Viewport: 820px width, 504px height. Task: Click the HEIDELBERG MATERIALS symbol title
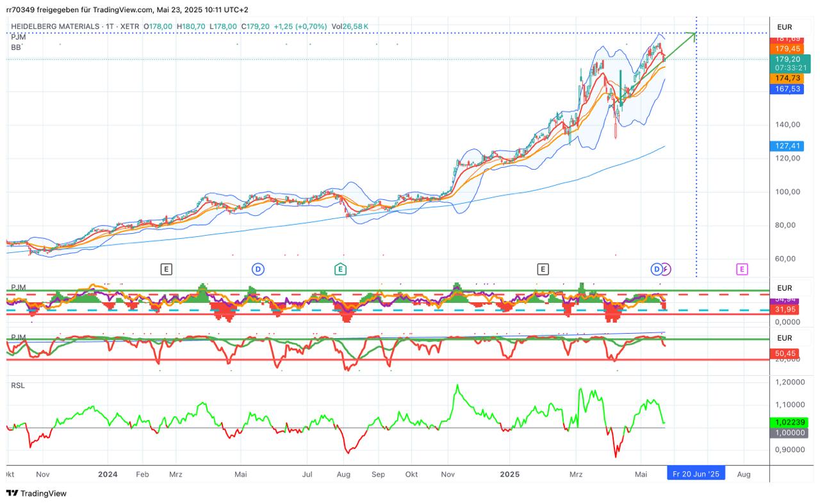[x=58, y=26]
